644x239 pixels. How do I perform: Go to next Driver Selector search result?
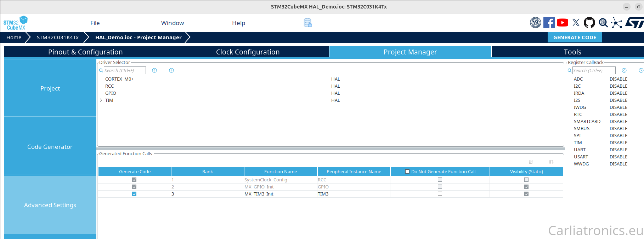[171, 70]
